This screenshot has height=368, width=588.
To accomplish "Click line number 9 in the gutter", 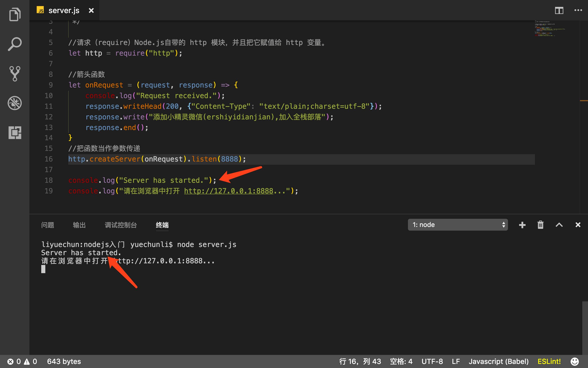I will pyautogui.click(x=51, y=85).
